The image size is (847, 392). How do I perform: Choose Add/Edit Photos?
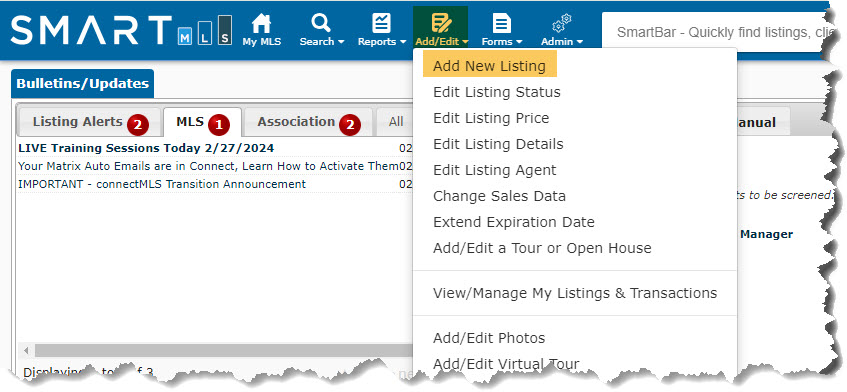(489, 339)
